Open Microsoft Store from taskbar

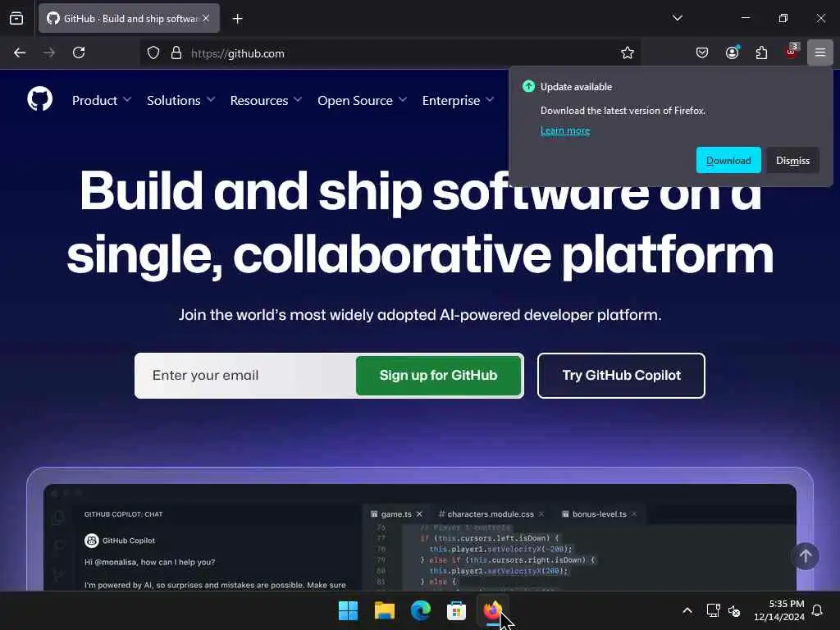pos(456,610)
